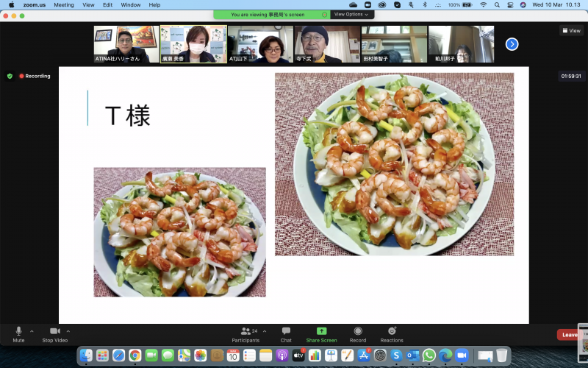588x368 pixels.
Task: Open Calendar from the Dock
Action: (233, 355)
